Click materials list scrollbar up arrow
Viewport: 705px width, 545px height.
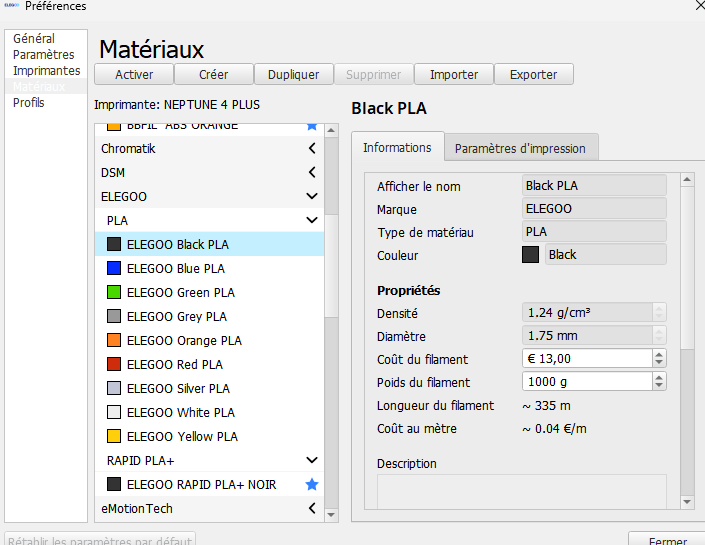click(331, 130)
